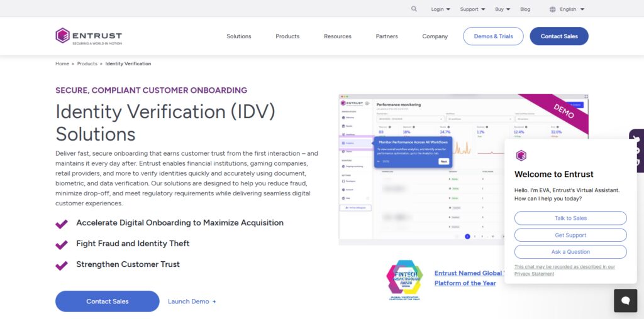The width and height of the screenshot is (644, 319).
Task: Click Talk to Sales in chat
Action: (x=570, y=218)
